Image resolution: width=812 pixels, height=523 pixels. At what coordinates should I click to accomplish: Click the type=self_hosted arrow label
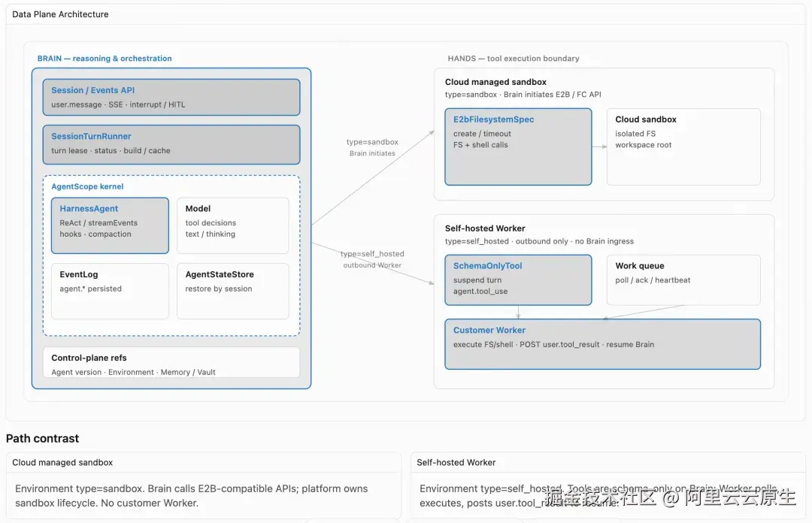pyautogui.click(x=372, y=259)
